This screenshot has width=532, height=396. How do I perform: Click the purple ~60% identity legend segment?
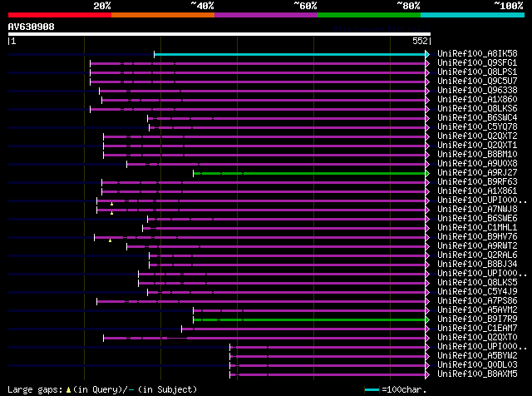click(266, 15)
